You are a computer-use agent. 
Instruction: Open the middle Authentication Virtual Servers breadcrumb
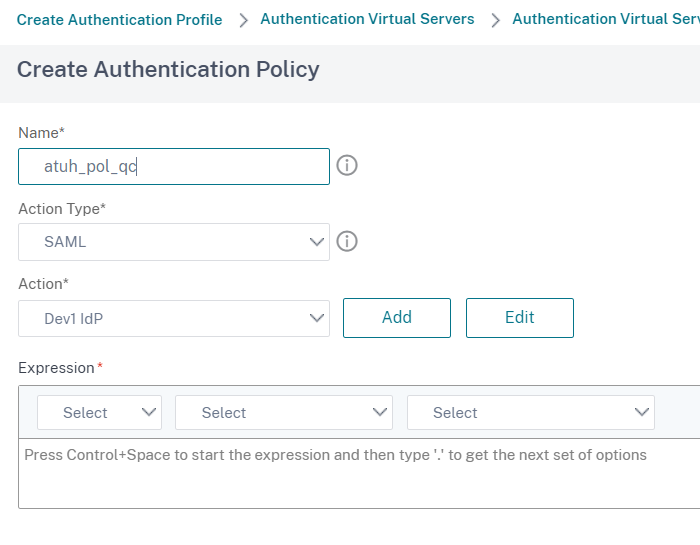coord(367,19)
